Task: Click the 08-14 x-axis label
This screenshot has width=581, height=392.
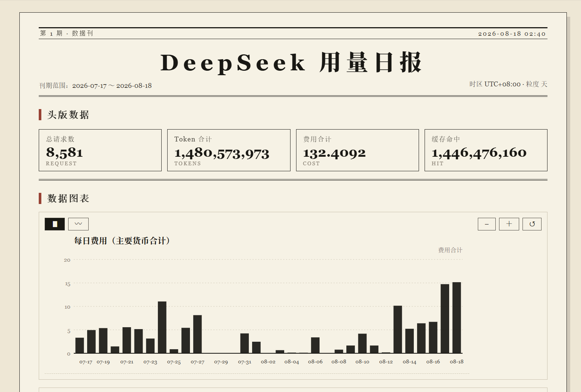Action: pyautogui.click(x=409, y=362)
